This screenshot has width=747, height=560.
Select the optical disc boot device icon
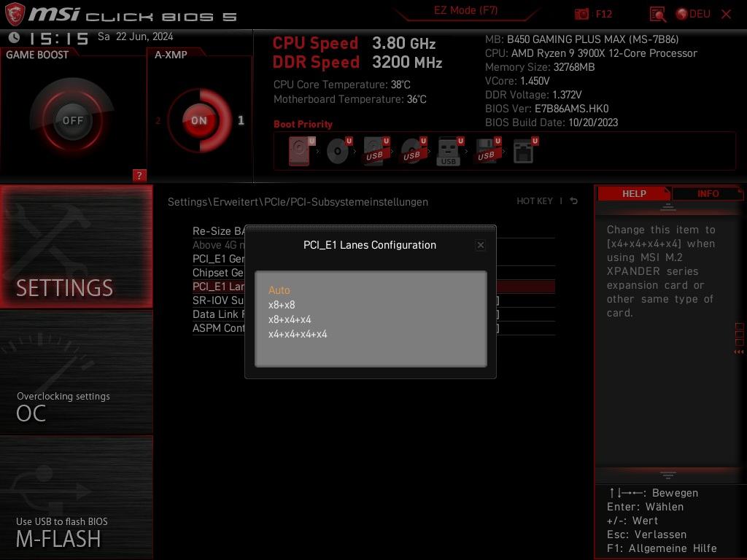tap(339, 151)
